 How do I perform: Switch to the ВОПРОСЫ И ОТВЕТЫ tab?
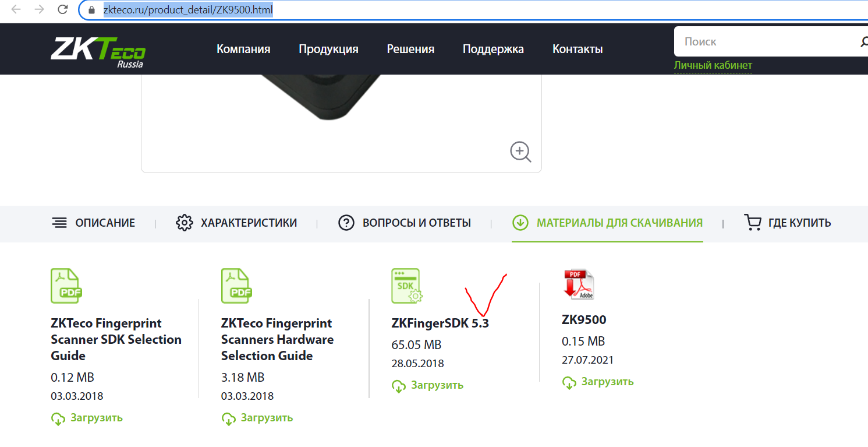pos(405,223)
